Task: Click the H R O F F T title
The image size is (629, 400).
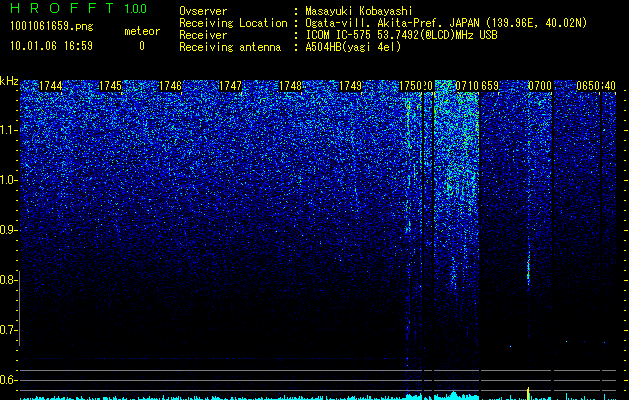Action: coord(63,8)
